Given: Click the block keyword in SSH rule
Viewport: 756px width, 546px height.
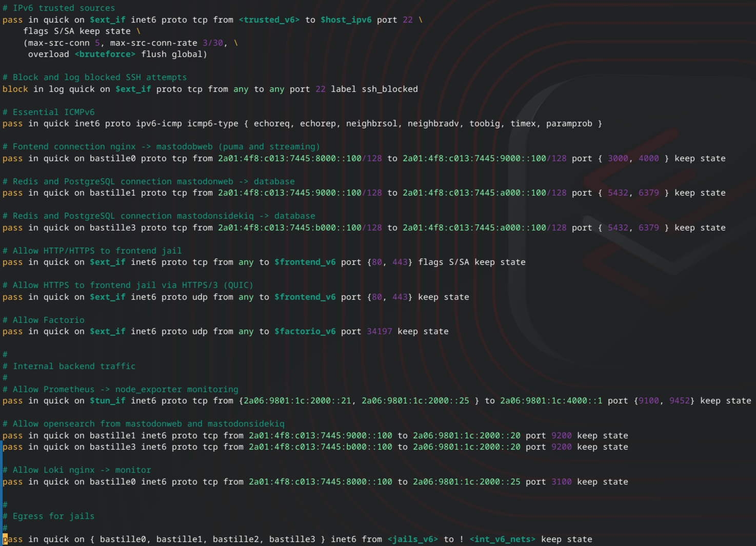Looking at the screenshot, I should (15, 89).
